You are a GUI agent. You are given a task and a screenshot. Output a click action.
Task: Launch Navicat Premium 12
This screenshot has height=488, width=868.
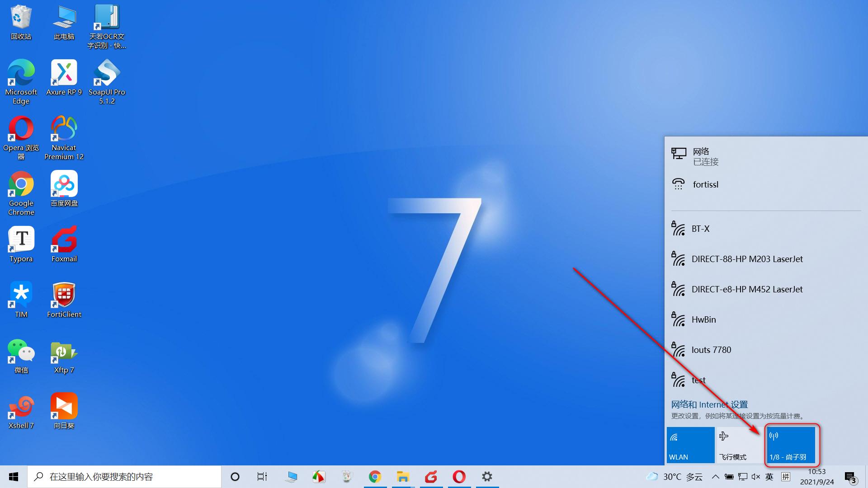click(63, 136)
